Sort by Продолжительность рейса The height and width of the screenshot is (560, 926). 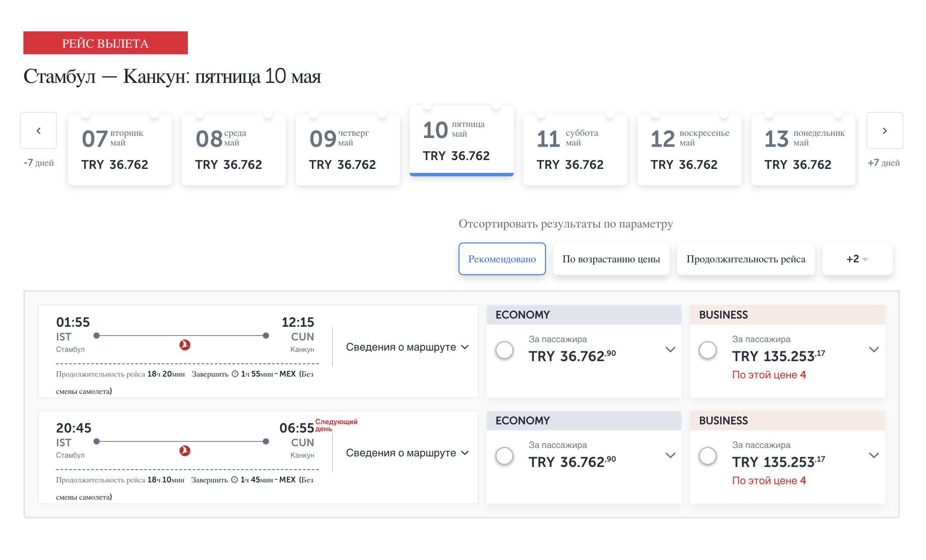tap(746, 259)
